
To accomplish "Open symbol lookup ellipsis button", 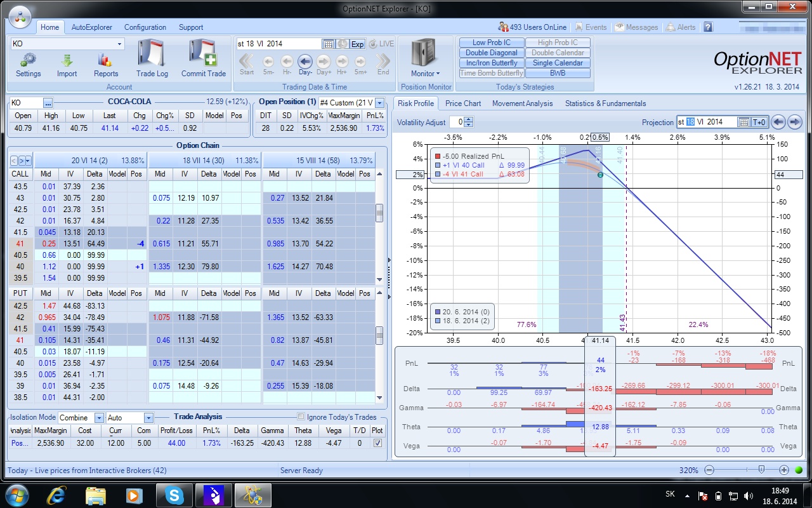I will point(48,103).
